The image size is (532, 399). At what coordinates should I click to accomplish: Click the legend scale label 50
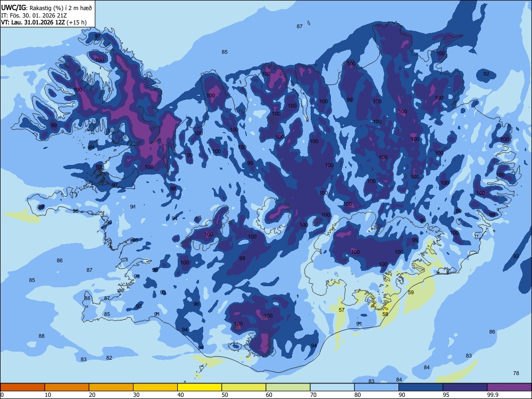[x=225, y=395]
